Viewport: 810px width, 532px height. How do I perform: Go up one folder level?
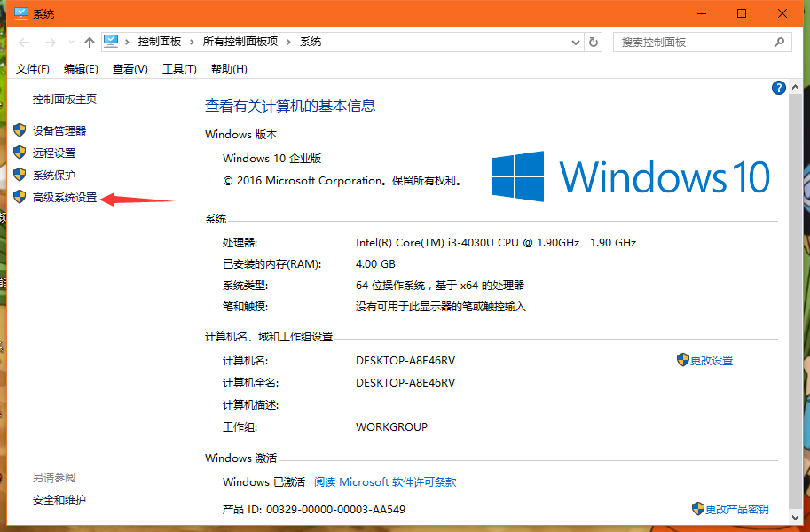tap(90, 43)
